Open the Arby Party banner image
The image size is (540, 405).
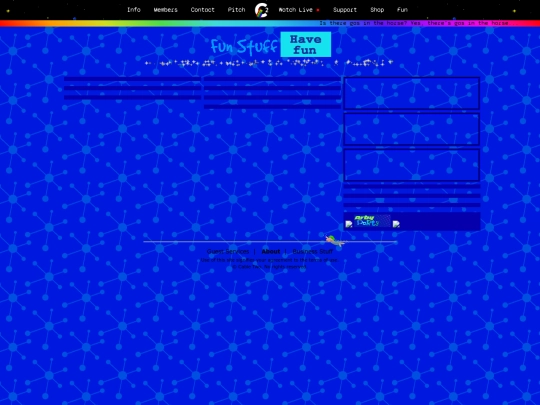372,221
